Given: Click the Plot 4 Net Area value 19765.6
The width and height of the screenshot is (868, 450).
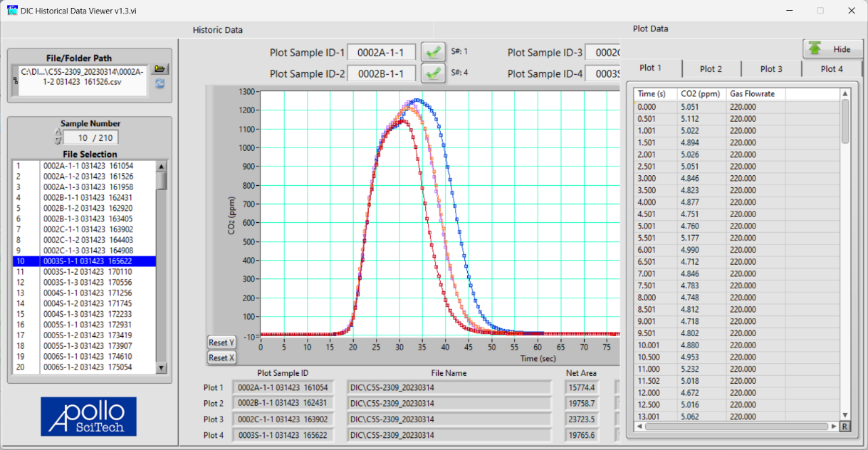Looking at the screenshot, I should coord(582,435).
